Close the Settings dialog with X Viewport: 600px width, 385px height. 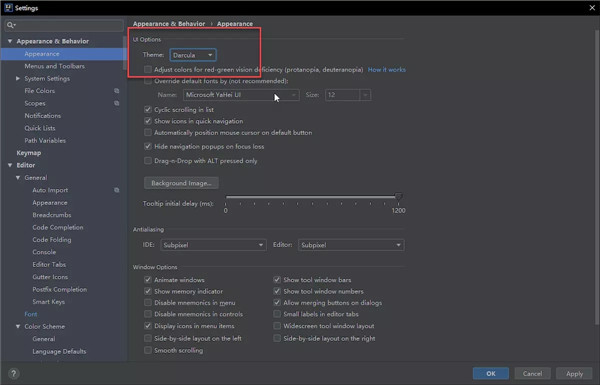pos(592,8)
